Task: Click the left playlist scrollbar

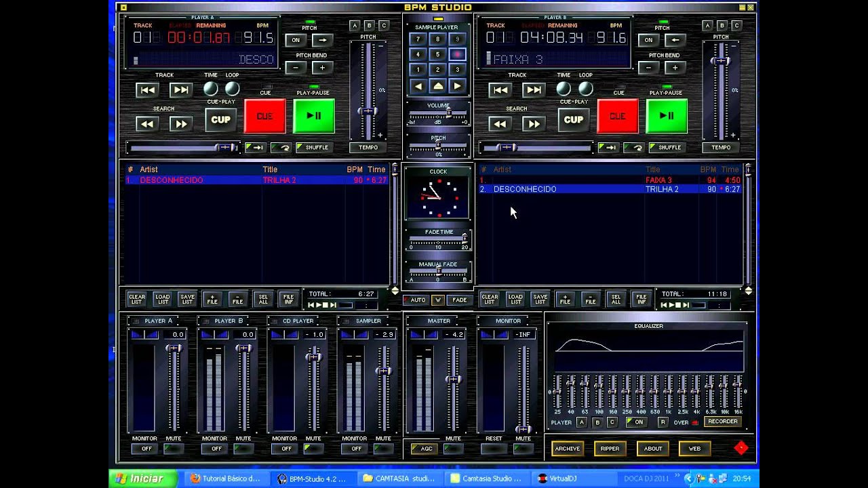Action: point(395,224)
